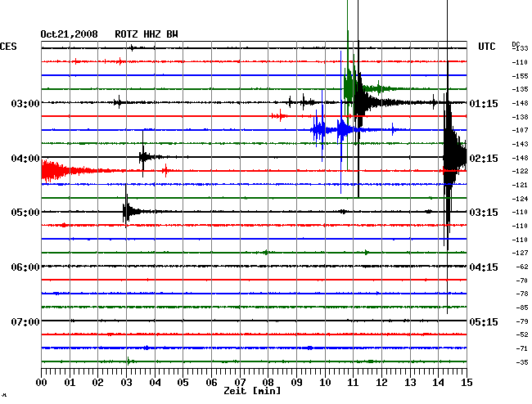Screen dimensions: 532x404
Task: Click minute tick label 02
Action: tap(97, 383)
